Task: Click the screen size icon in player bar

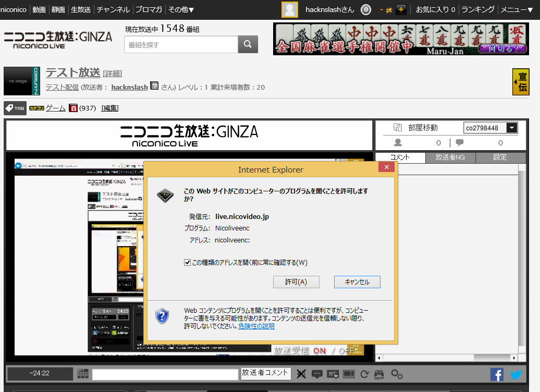Action: (349, 374)
